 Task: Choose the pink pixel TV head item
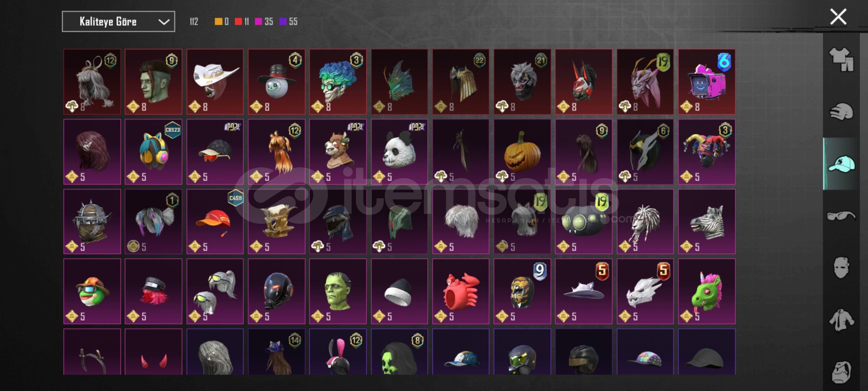pos(707,82)
